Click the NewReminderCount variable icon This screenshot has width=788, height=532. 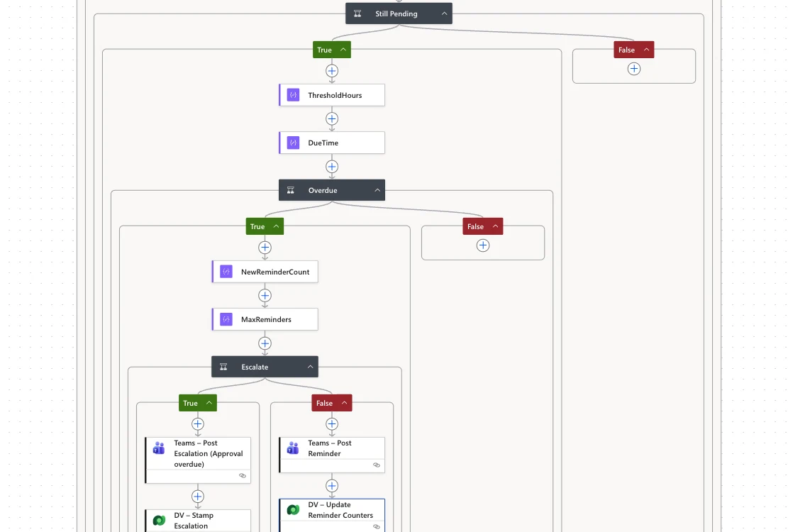click(x=226, y=272)
